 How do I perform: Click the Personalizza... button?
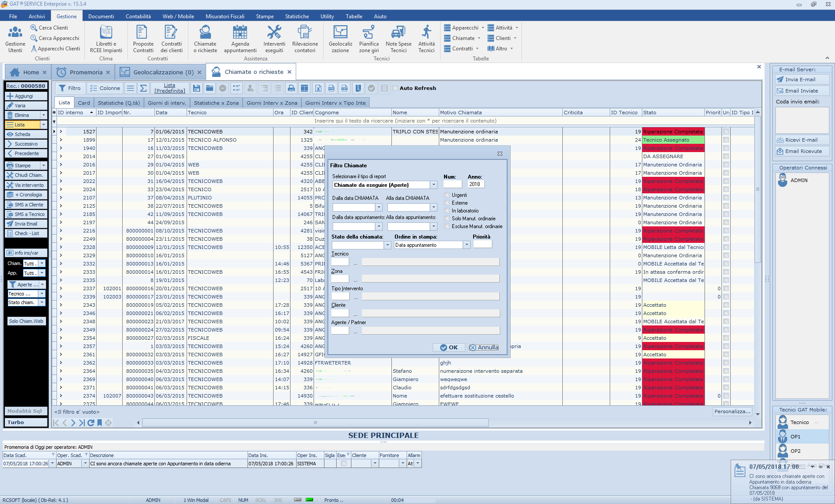(x=732, y=411)
